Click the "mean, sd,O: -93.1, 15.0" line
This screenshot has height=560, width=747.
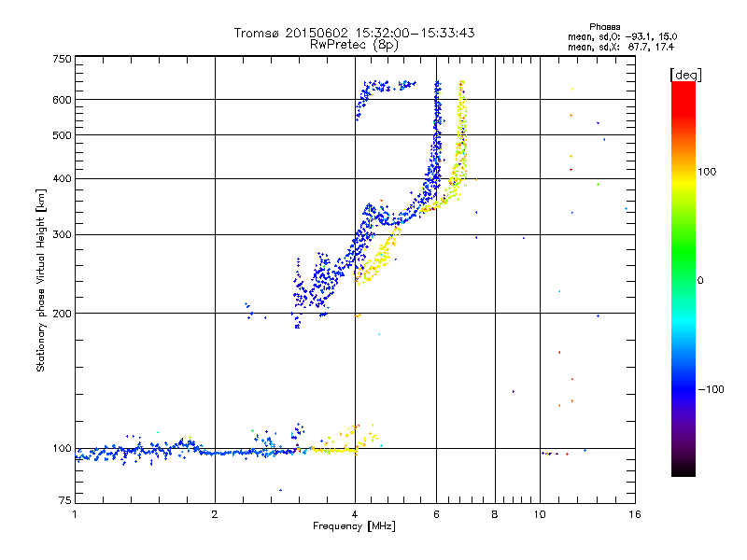(x=622, y=37)
